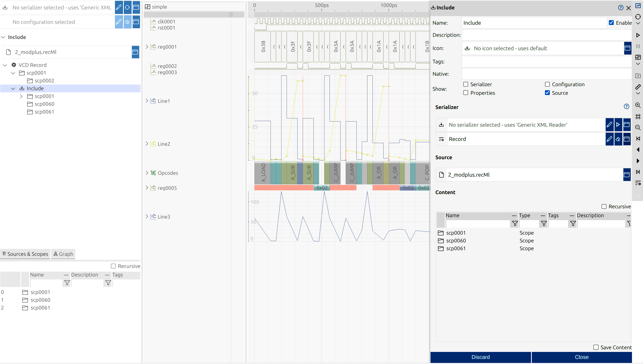Click the zoom out magnifier icon

coord(638,128)
